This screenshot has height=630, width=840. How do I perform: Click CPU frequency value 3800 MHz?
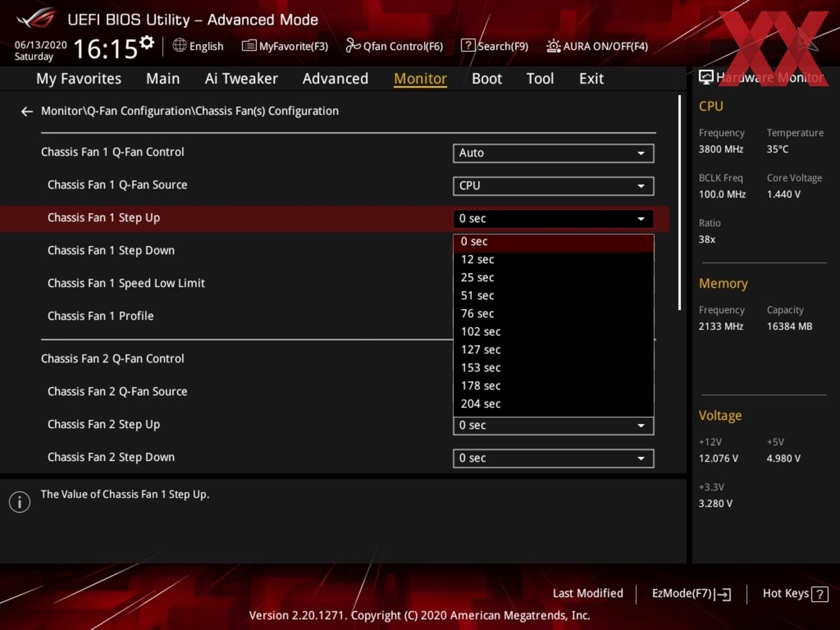pos(721,149)
